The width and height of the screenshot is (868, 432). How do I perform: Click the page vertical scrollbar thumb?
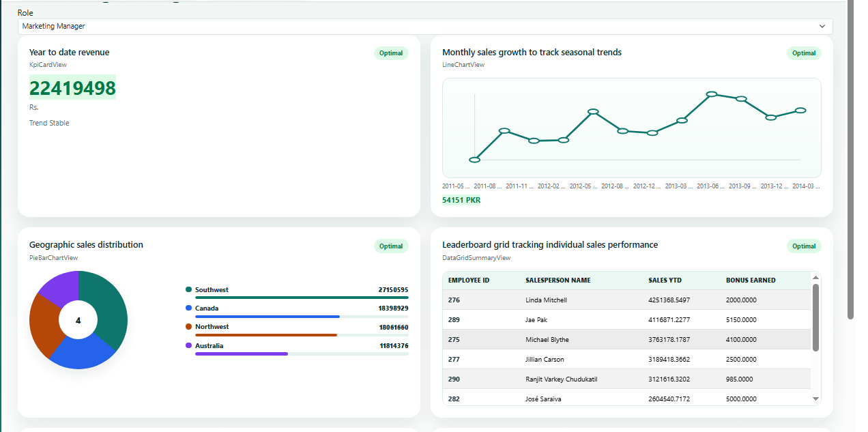[850, 160]
